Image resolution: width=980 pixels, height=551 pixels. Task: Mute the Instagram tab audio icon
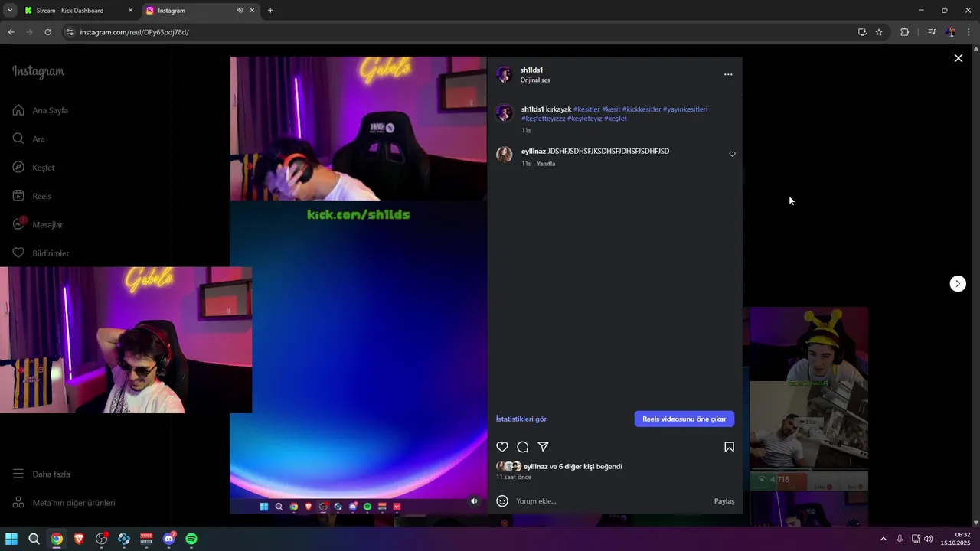point(240,11)
